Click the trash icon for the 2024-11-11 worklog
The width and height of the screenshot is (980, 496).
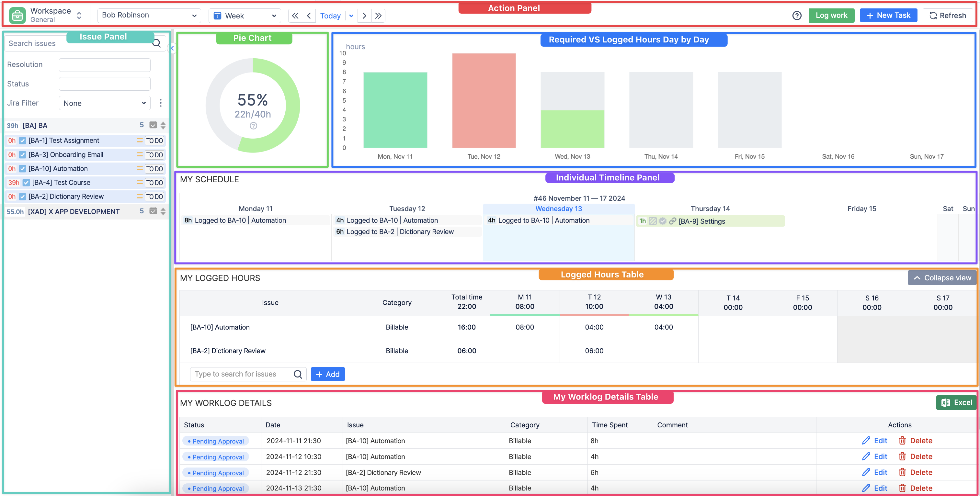tap(903, 440)
